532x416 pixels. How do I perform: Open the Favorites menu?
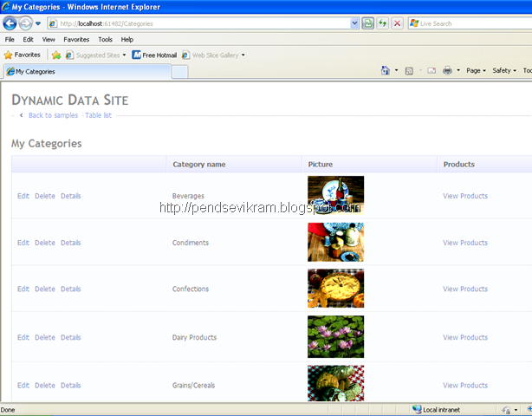(x=76, y=39)
